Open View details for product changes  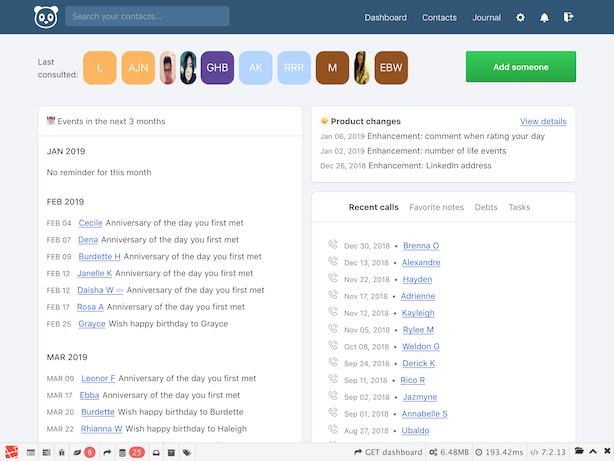pos(543,121)
